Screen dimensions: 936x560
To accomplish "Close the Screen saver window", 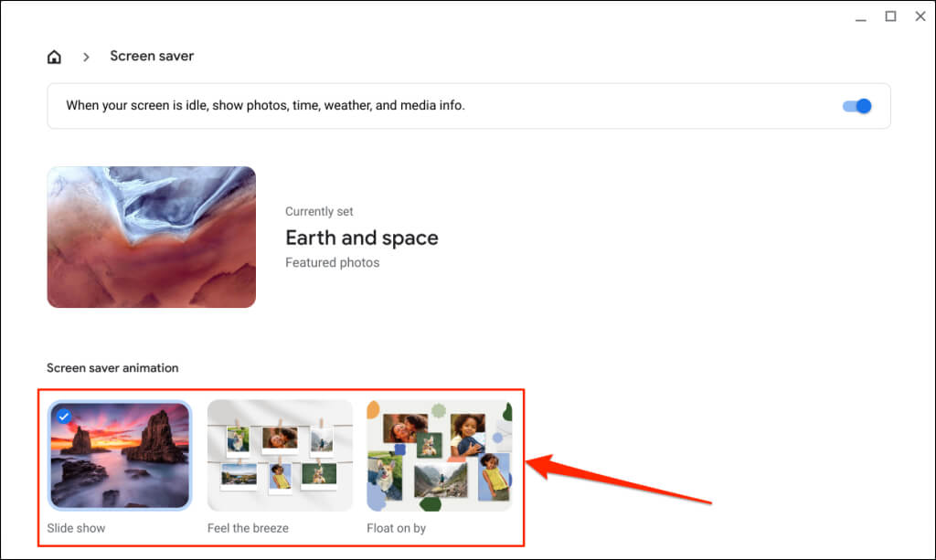I will point(920,16).
